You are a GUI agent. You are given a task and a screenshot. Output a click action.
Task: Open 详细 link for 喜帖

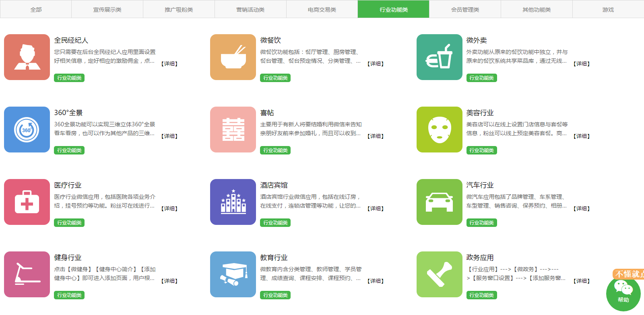pyautogui.click(x=376, y=136)
